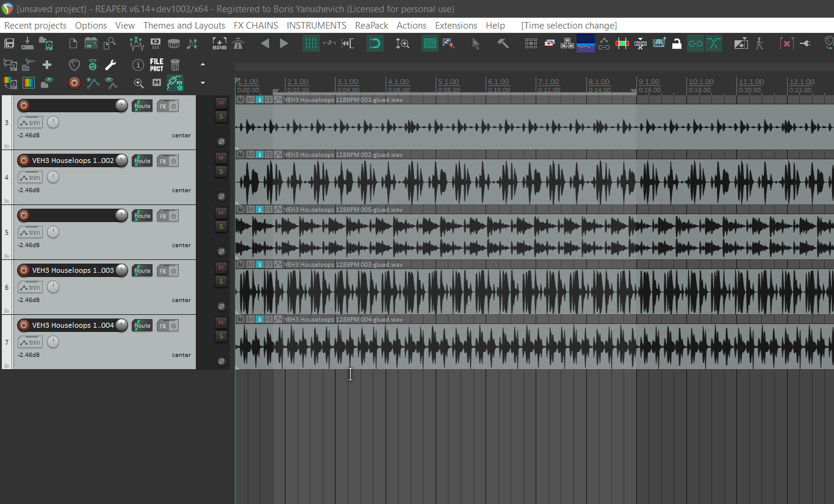Viewport: 834px width, 504px height.
Task: Click the toolbar scroll up arrow
Action: pos(203,64)
